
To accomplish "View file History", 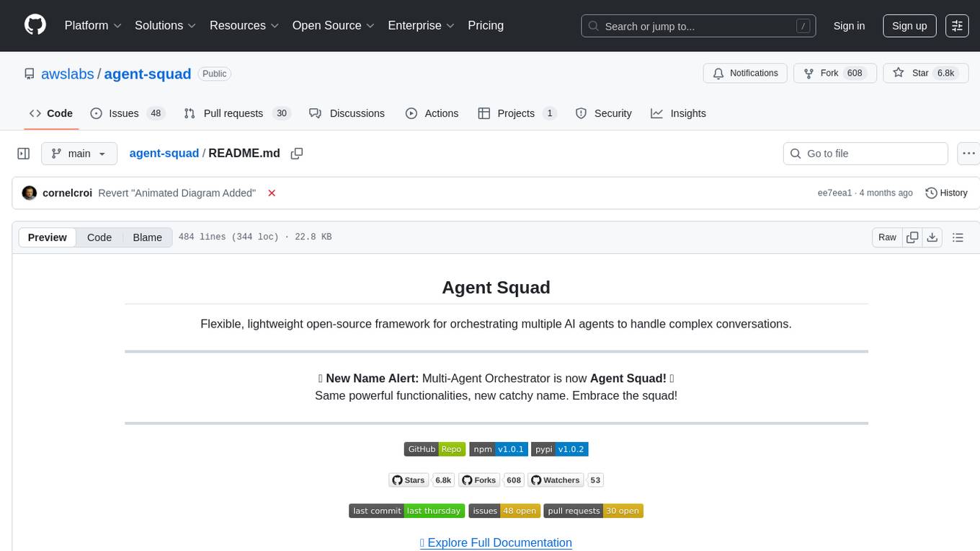I will [946, 193].
